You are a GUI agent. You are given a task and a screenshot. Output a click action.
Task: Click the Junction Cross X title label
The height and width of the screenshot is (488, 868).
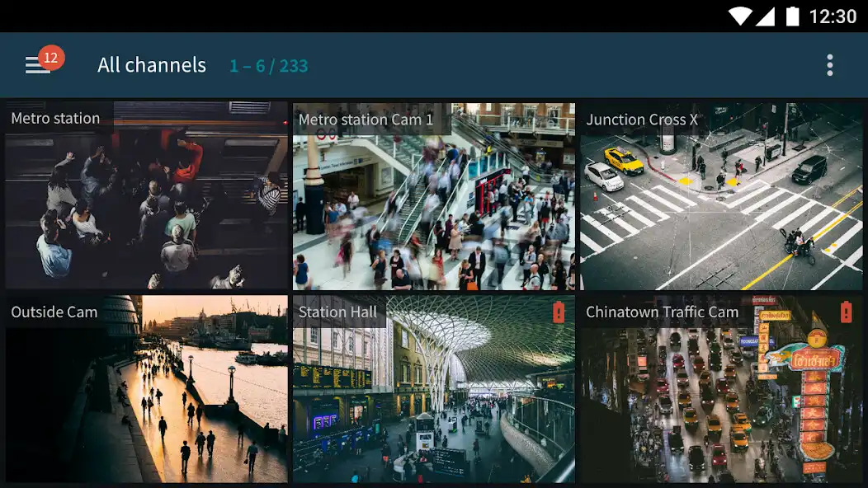pyautogui.click(x=642, y=120)
